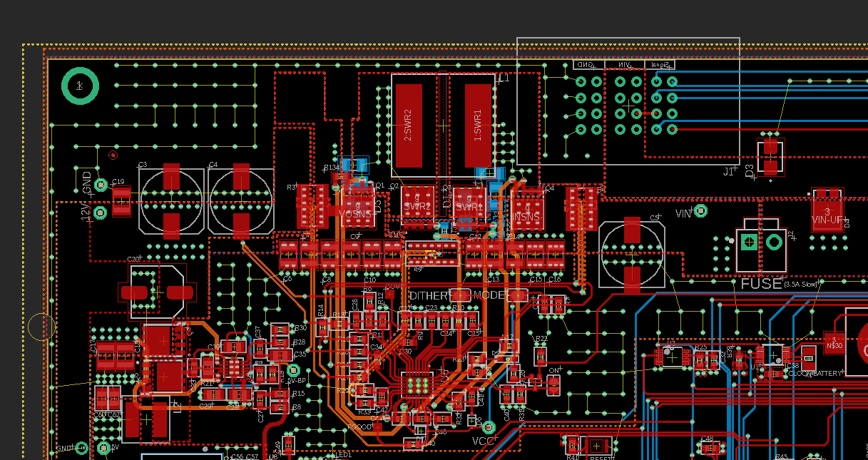Viewport: 868px width, 460px height.
Task: Click the GND test point beside C19
Action: 101,185
